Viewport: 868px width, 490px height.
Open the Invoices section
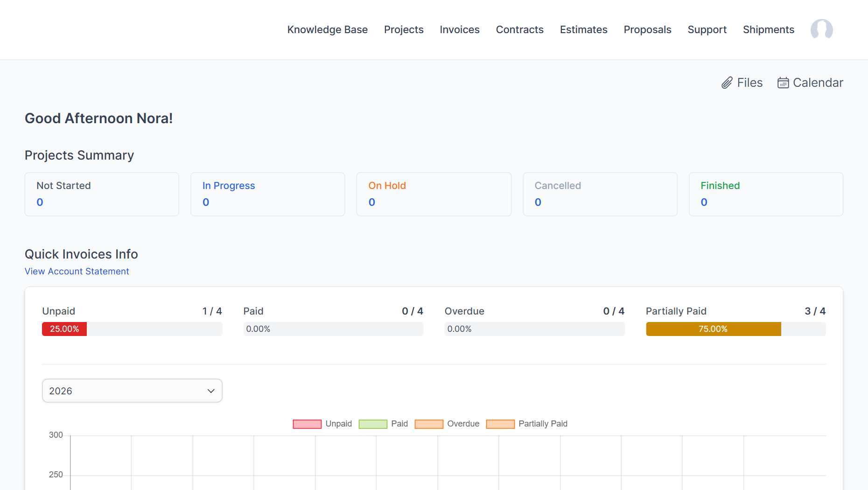(459, 29)
